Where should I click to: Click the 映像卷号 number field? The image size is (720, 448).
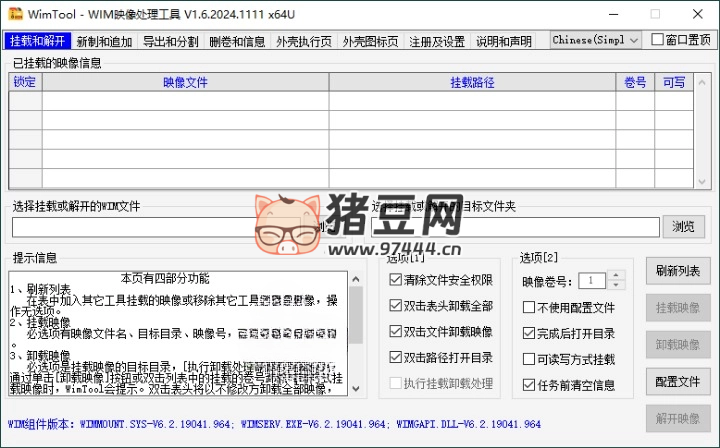point(592,280)
